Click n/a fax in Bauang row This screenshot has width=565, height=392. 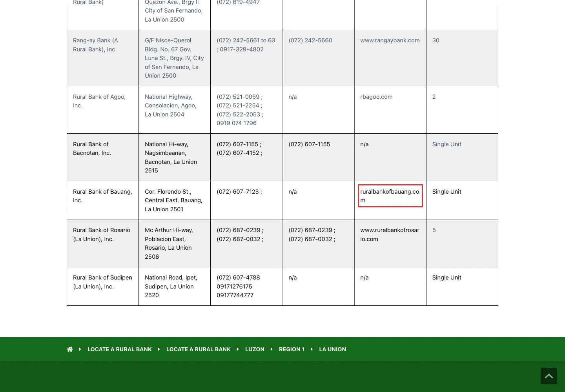[293, 192]
